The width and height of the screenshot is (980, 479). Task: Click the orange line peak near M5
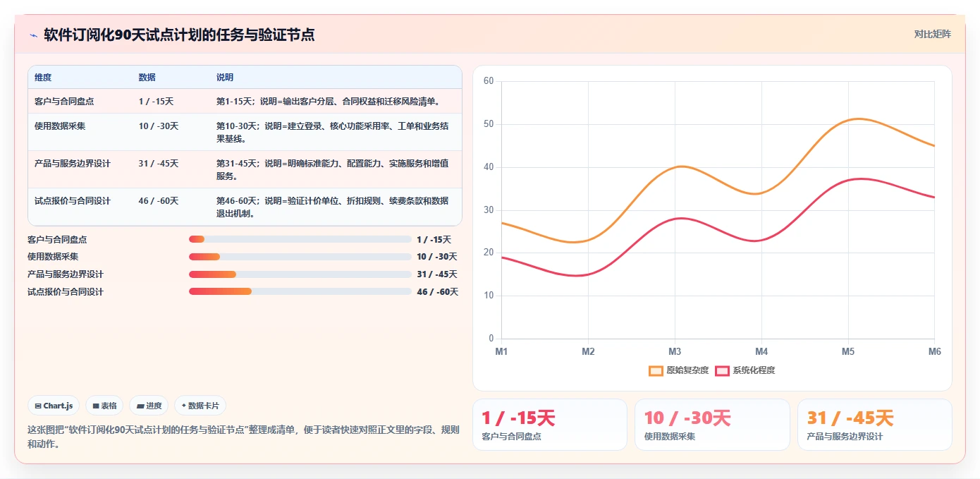coord(857,119)
